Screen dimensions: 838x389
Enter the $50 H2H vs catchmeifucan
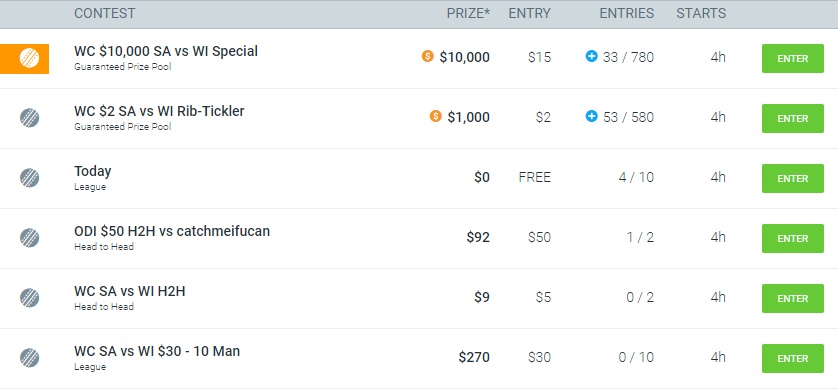pos(793,238)
